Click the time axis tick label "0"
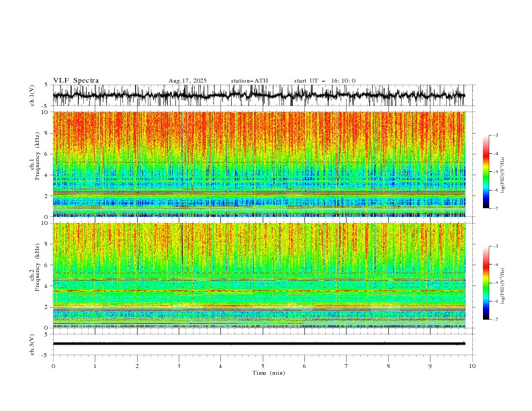532x411 pixels. [53, 366]
